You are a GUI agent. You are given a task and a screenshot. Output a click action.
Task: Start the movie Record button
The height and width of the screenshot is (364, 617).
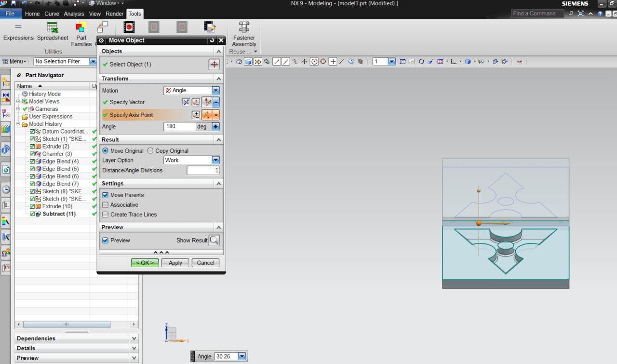[x=129, y=27]
